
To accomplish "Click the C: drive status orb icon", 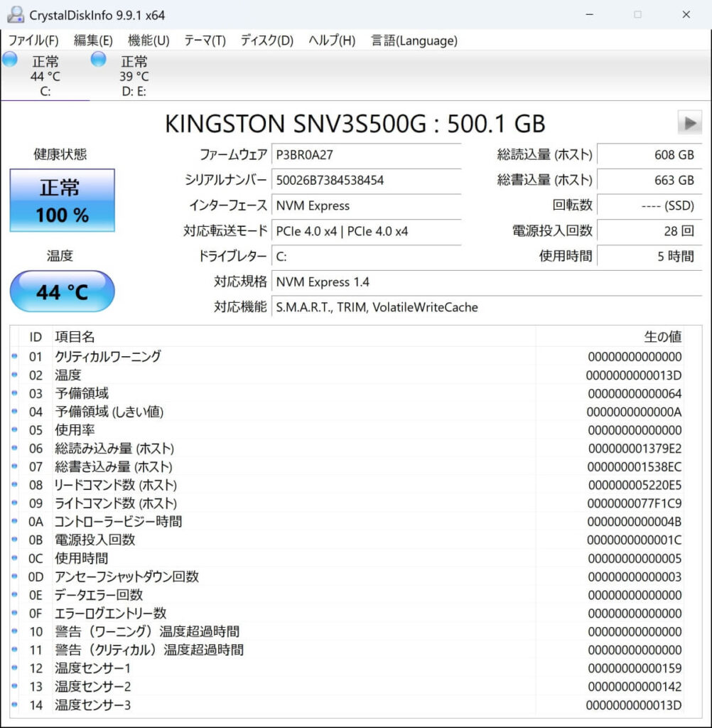I will point(10,60).
